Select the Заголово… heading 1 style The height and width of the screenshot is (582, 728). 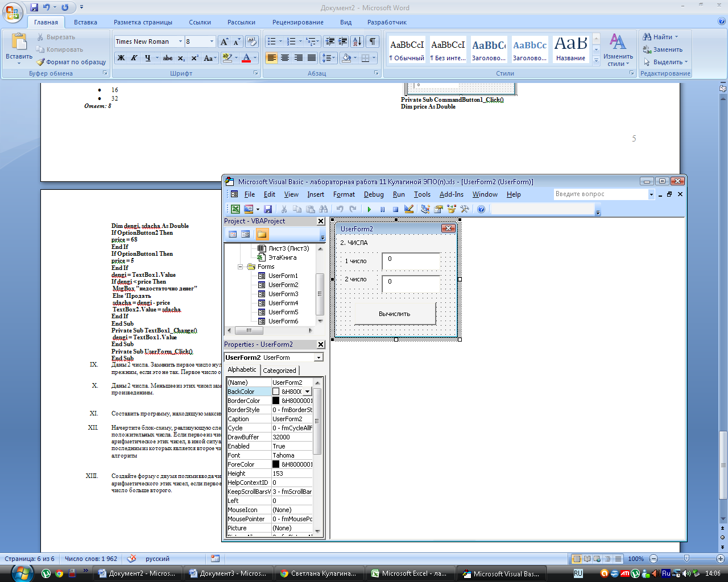(489, 49)
